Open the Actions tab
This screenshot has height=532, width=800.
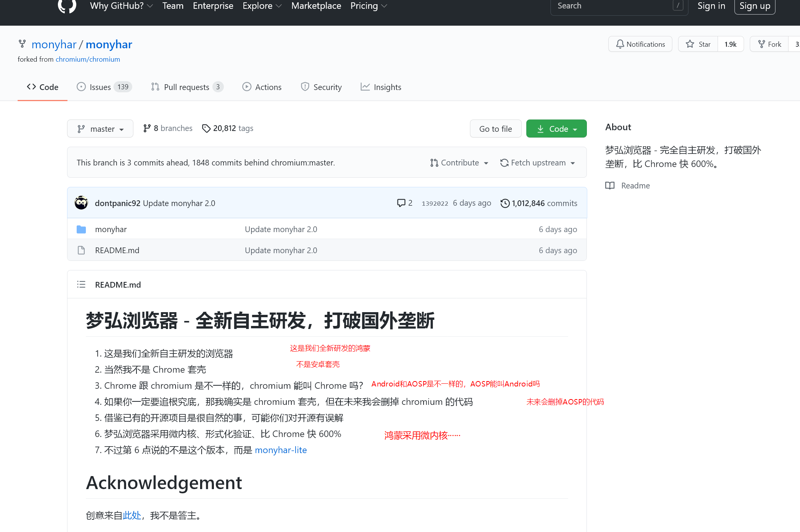point(262,87)
